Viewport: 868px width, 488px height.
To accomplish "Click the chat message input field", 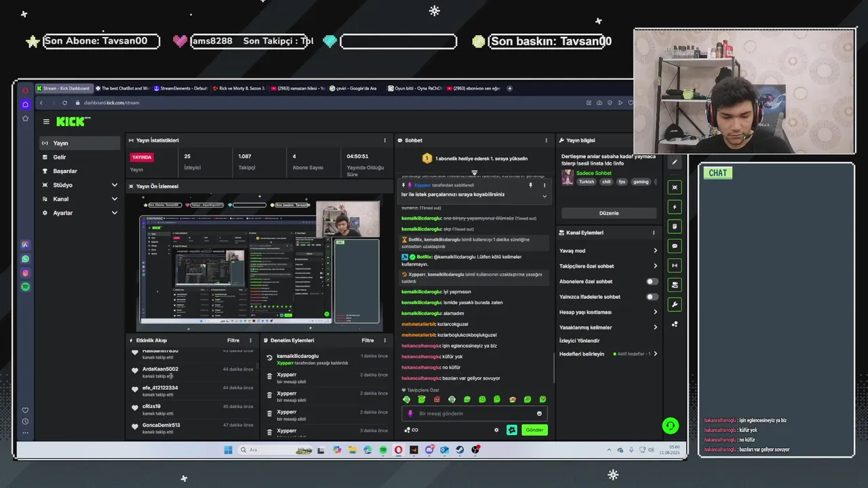I will click(x=474, y=413).
